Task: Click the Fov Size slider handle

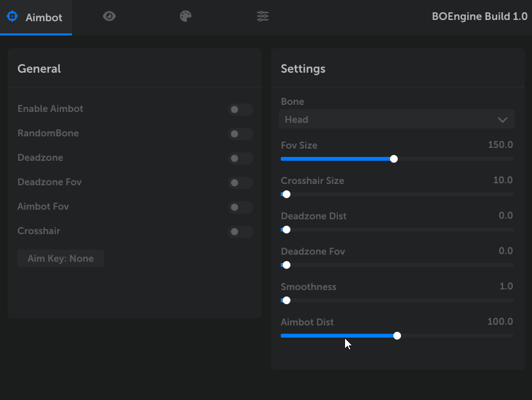Action: point(394,159)
